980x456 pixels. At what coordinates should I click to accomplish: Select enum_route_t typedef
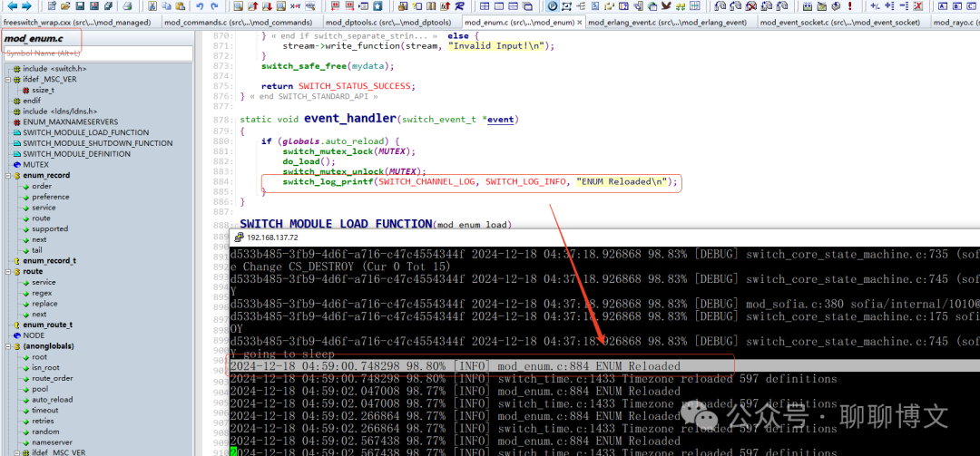coord(47,325)
